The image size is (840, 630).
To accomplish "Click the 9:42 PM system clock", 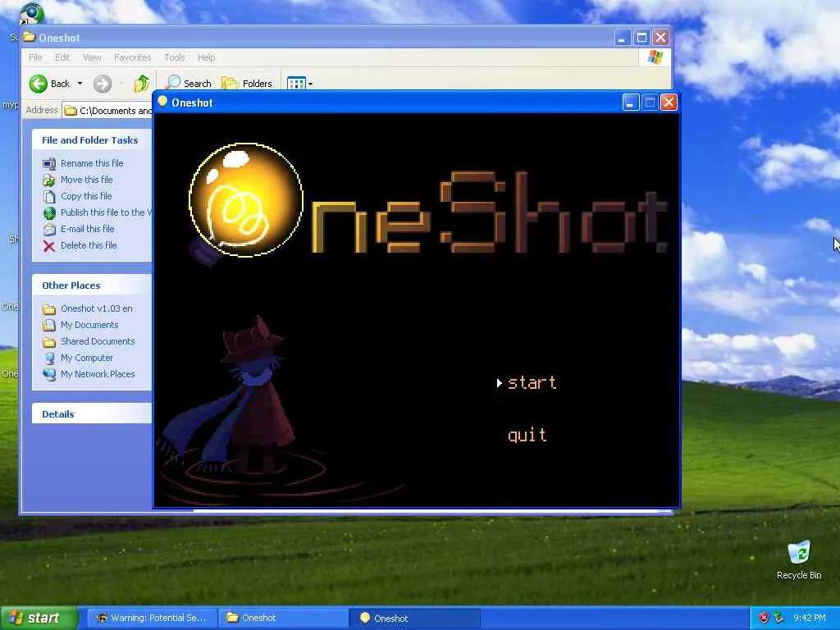I will point(810,618).
